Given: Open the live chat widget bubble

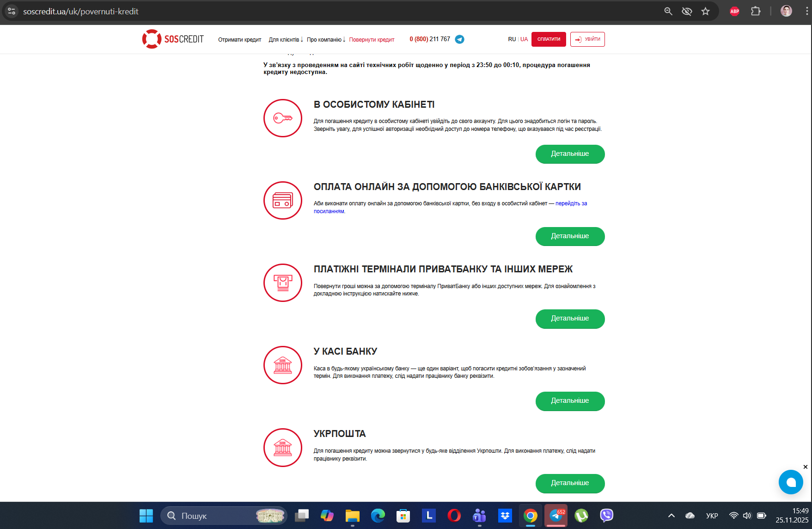Looking at the screenshot, I should [x=791, y=482].
